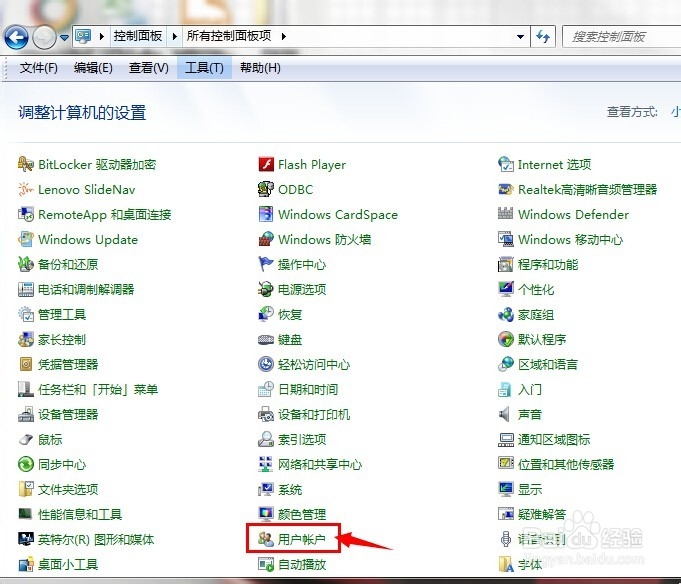
Task: Click the Back navigation button
Action: coord(17,37)
